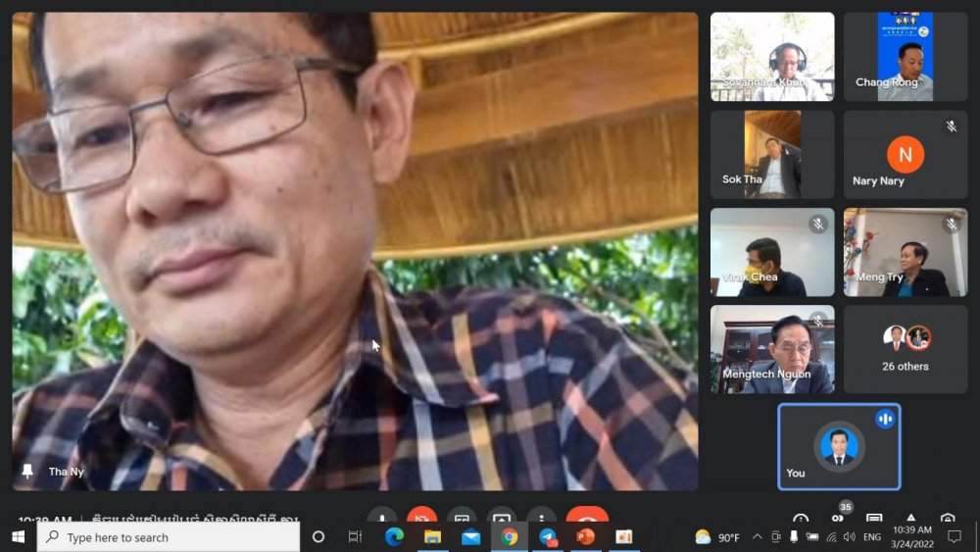Open File Explorer from the taskbar
This screenshot has width=980, height=552.
click(x=432, y=536)
